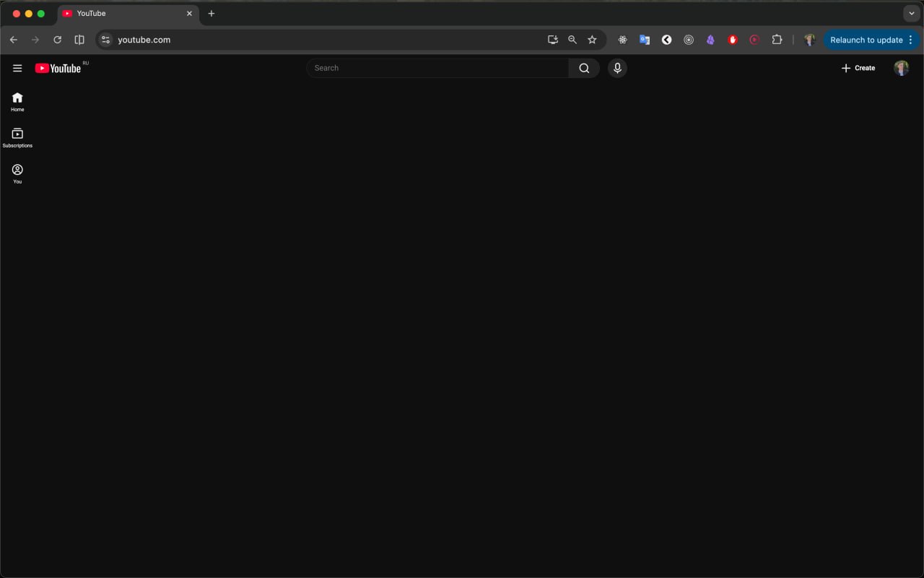Toggle the Chrome side panel
924x578 pixels.
pos(79,40)
